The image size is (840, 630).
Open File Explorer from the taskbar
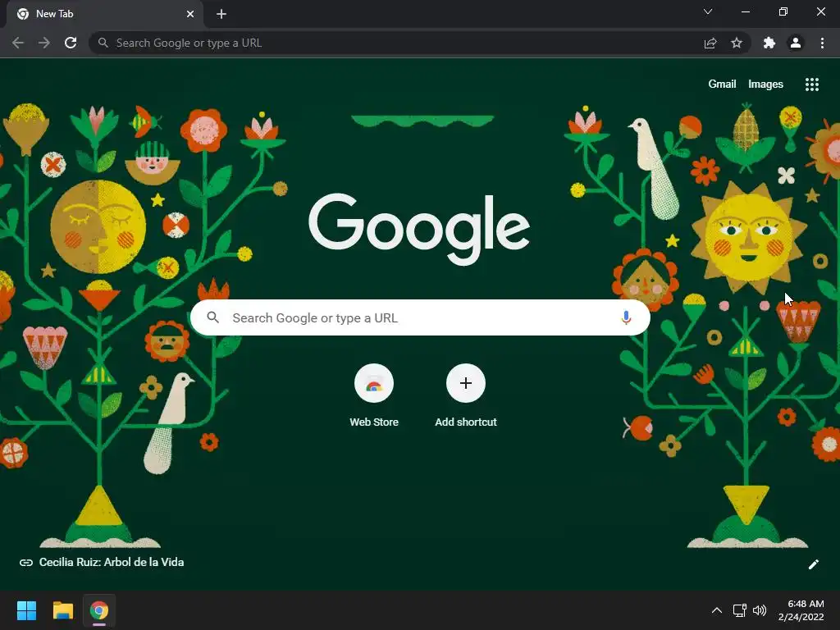pos(62,610)
